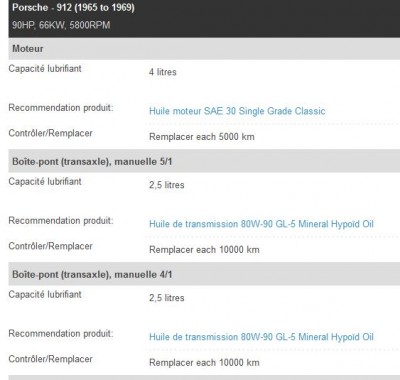This screenshot has height=380, width=400.
Task: Click Remplacer each 10000 km under manuelle 4/1
Action: pyautogui.click(x=204, y=363)
